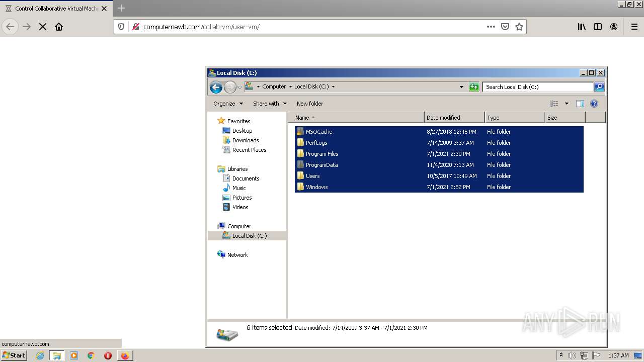Image resolution: width=644 pixels, height=362 pixels.
Task: Select the Users folder
Action: tap(439, 176)
